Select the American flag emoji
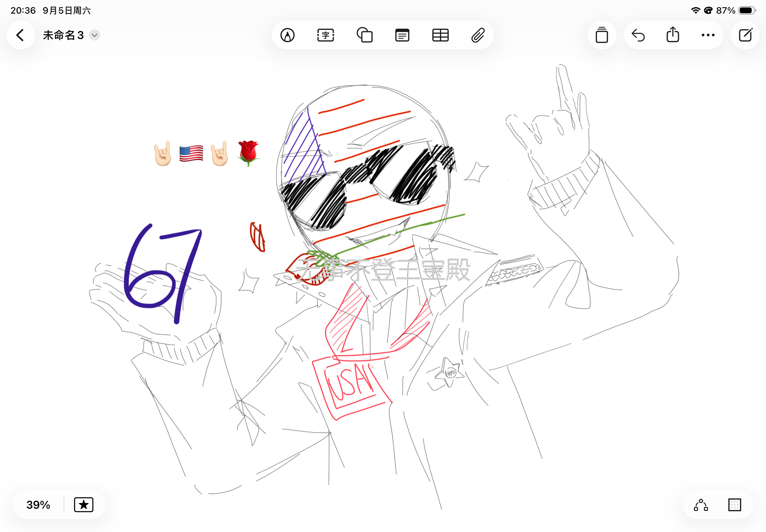 pos(191,153)
